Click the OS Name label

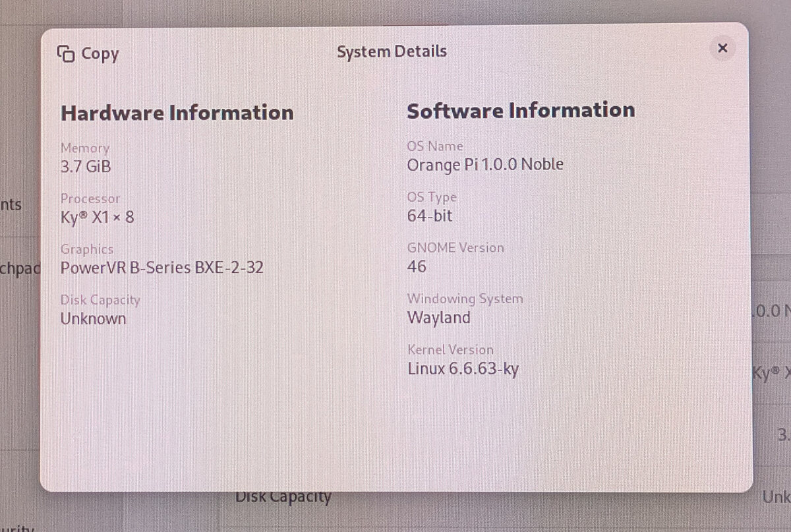pyautogui.click(x=435, y=146)
